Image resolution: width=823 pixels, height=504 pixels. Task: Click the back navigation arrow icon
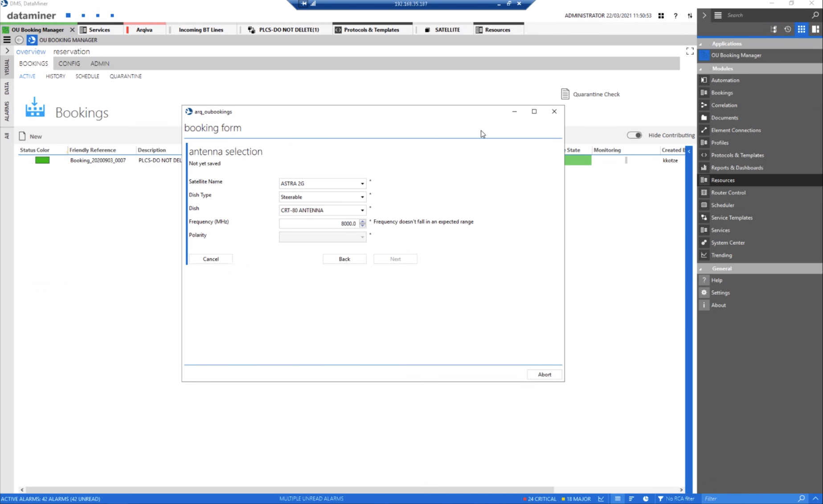19,40
